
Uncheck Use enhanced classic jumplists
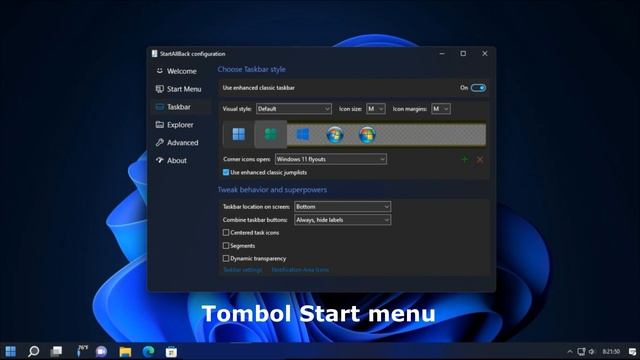(x=226, y=172)
